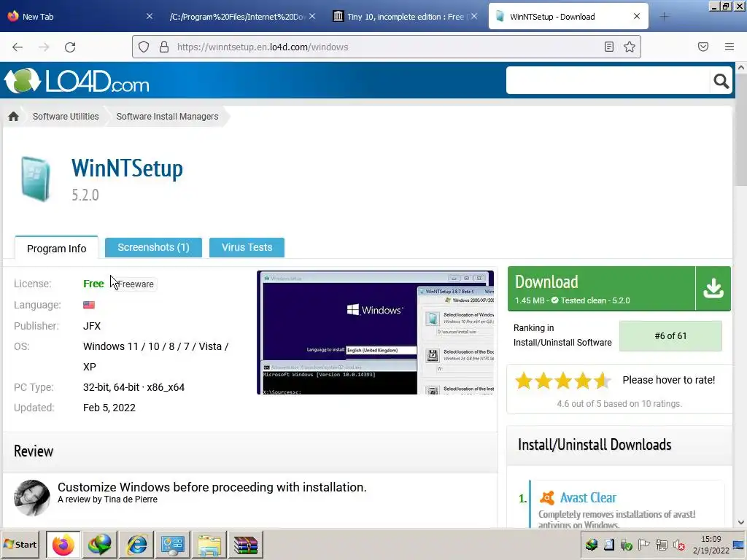
Task: Open the Software Utilities breadcrumb
Action: point(66,116)
